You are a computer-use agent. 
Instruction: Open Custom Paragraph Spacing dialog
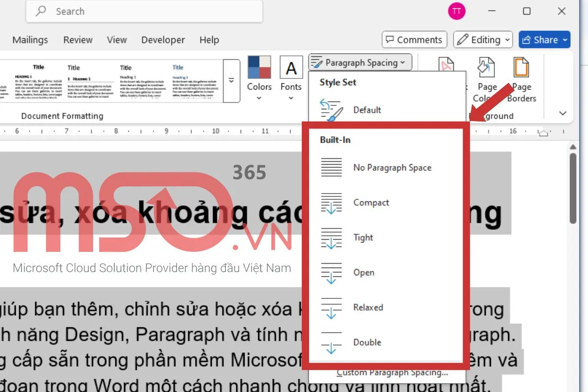(x=392, y=373)
